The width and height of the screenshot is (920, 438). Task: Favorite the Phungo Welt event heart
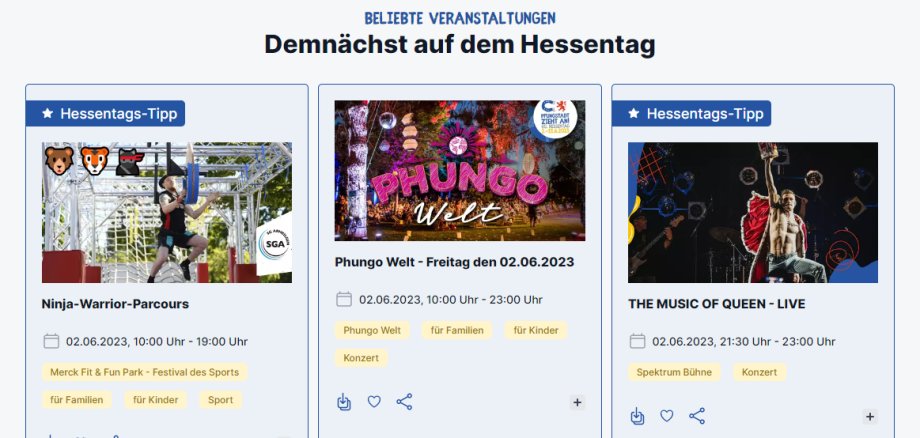[374, 402]
